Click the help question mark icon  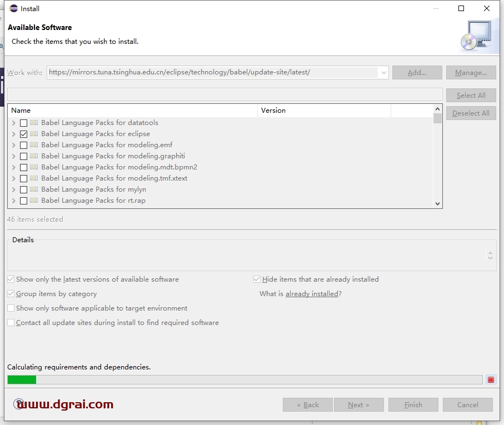click(18, 404)
